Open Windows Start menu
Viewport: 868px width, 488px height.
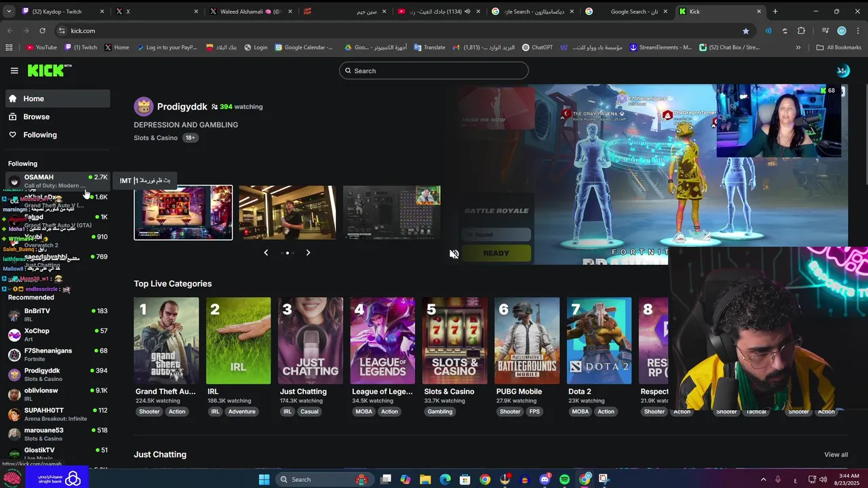pyautogui.click(x=264, y=479)
